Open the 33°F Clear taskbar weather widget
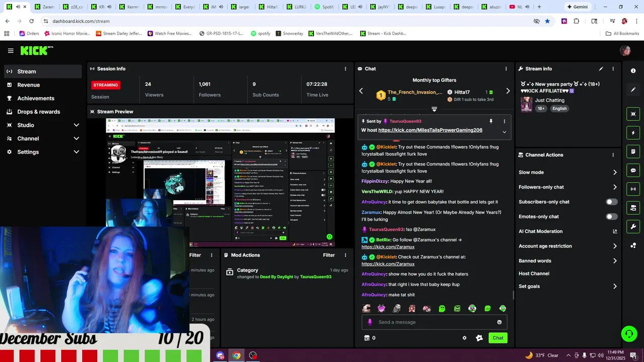644x362 pixels. (542, 355)
